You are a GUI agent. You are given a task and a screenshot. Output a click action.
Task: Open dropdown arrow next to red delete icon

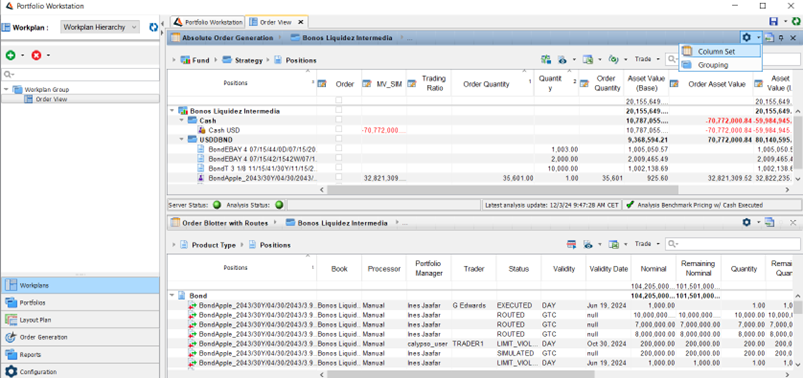pyautogui.click(x=49, y=55)
